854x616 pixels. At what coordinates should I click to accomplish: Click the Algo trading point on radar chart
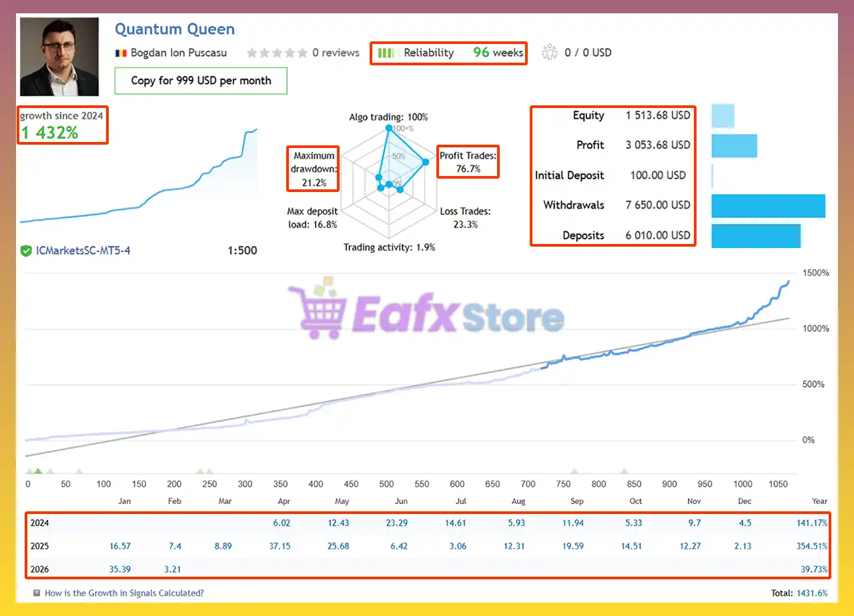[x=388, y=128]
